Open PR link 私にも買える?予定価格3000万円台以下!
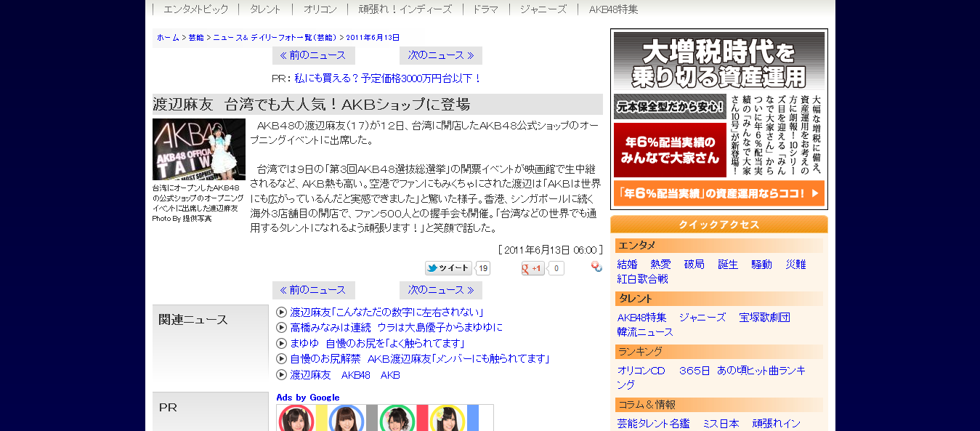 pyautogui.click(x=388, y=78)
